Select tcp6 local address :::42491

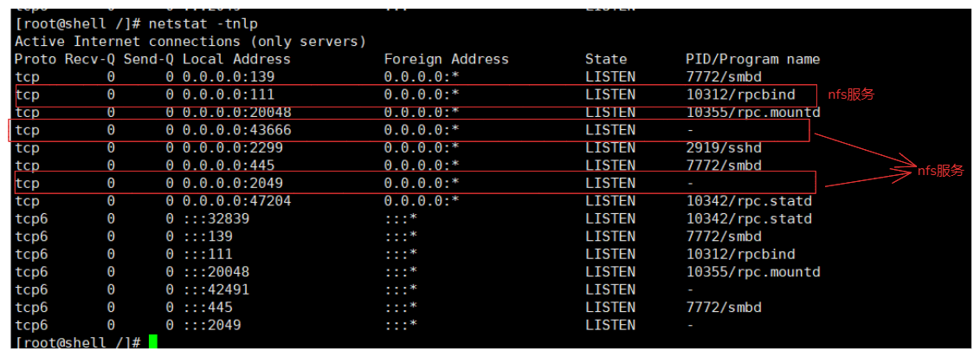pyautogui.click(x=216, y=290)
